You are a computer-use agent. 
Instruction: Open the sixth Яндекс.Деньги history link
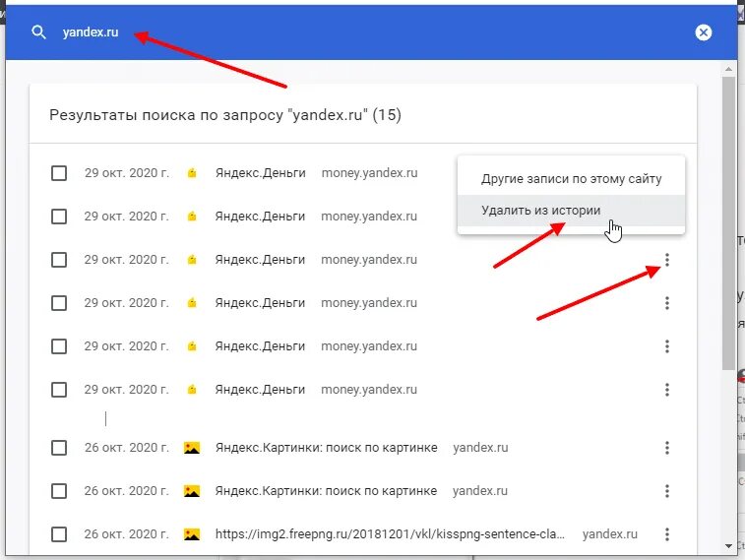pos(260,390)
